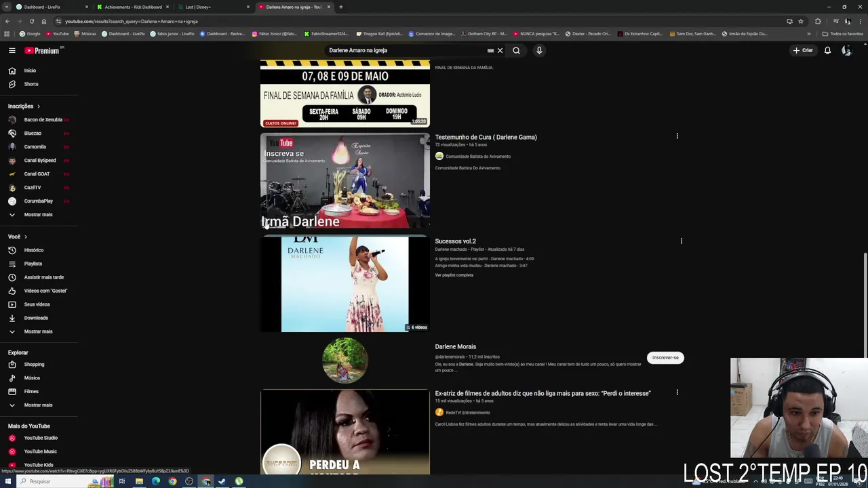The width and height of the screenshot is (868, 488).
Task: Open the browser home button
Action: pos(44,21)
